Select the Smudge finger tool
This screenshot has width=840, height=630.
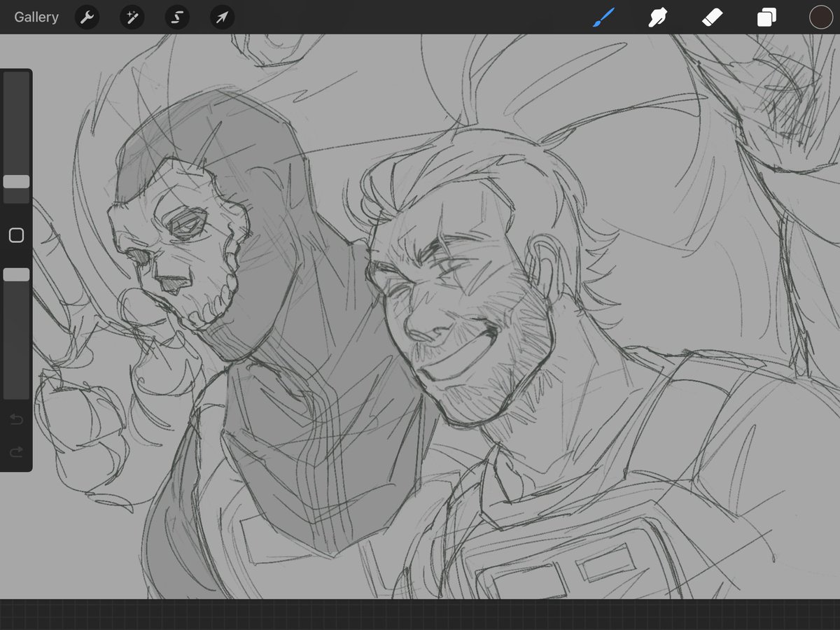657,17
